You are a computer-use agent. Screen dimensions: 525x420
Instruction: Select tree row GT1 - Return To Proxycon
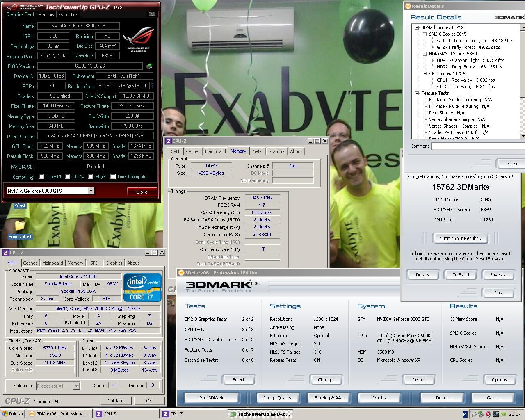475,41
